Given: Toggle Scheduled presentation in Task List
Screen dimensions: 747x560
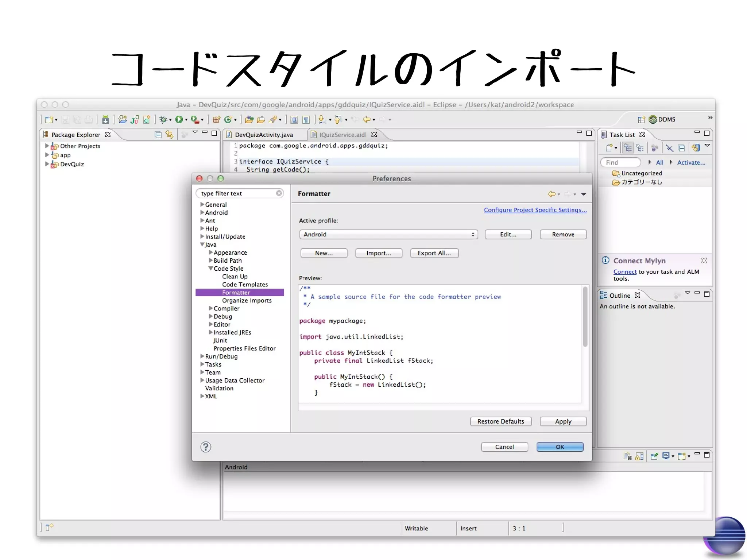Looking at the screenshot, I should tap(640, 148).
